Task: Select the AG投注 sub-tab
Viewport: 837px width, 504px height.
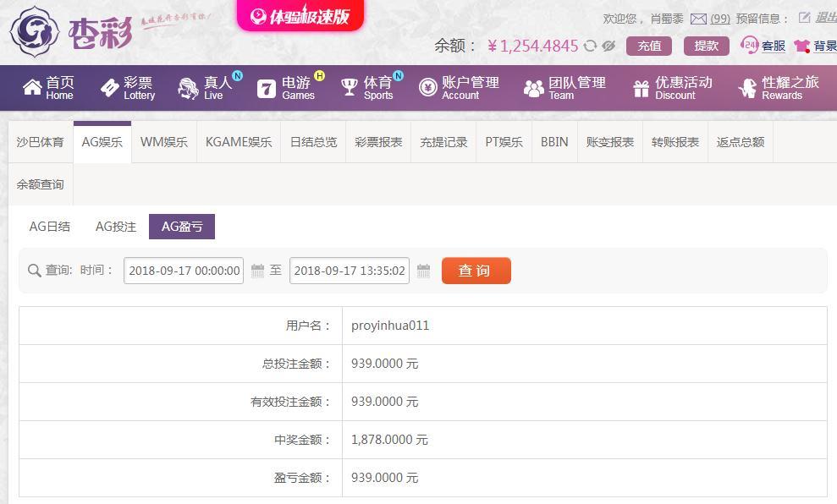Action: 116,227
